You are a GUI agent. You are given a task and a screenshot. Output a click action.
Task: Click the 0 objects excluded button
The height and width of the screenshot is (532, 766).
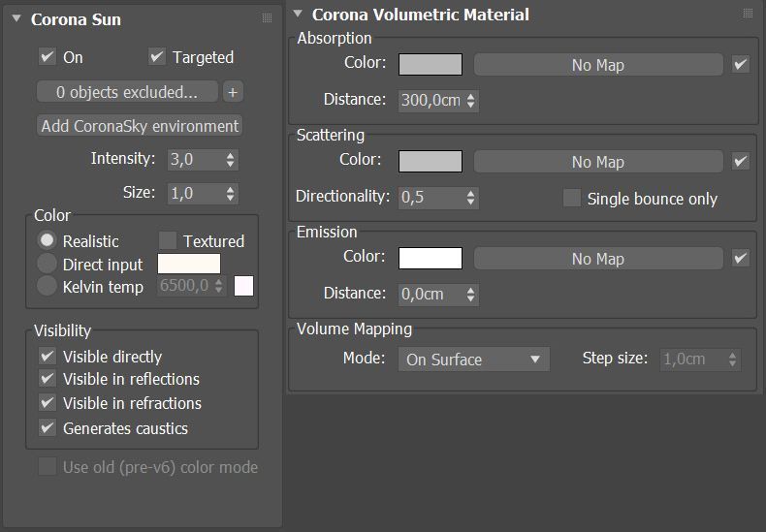click(x=127, y=92)
